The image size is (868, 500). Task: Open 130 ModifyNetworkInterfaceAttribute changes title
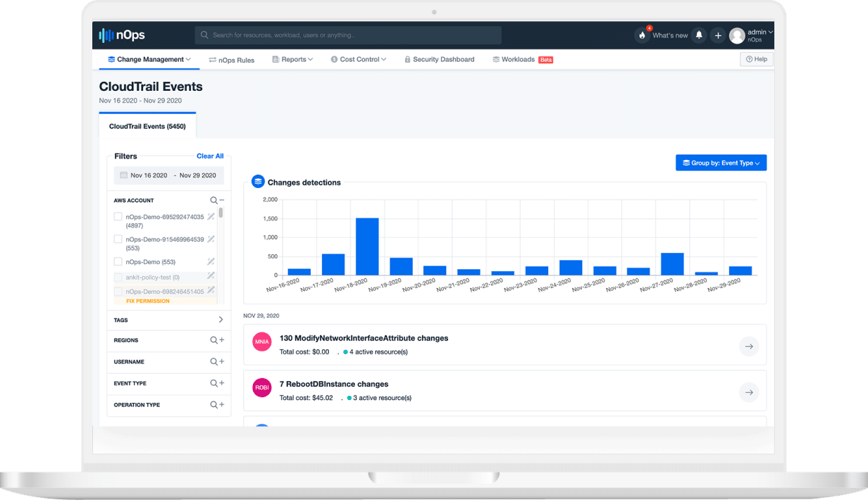click(x=364, y=338)
